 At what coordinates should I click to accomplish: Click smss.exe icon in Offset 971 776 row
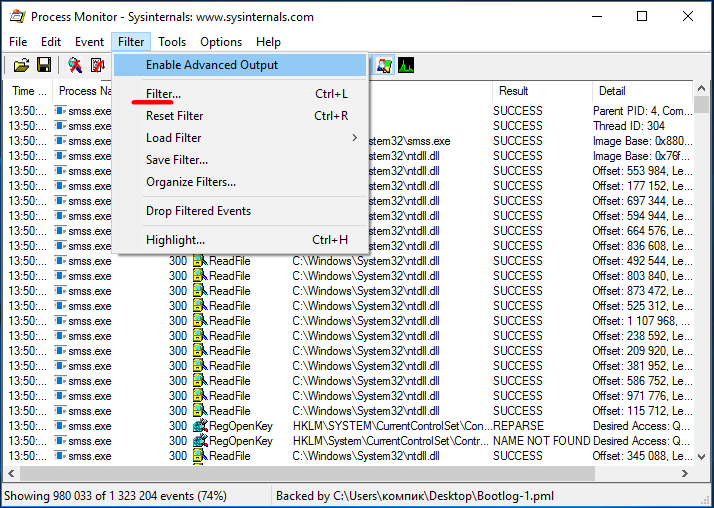pos(61,396)
